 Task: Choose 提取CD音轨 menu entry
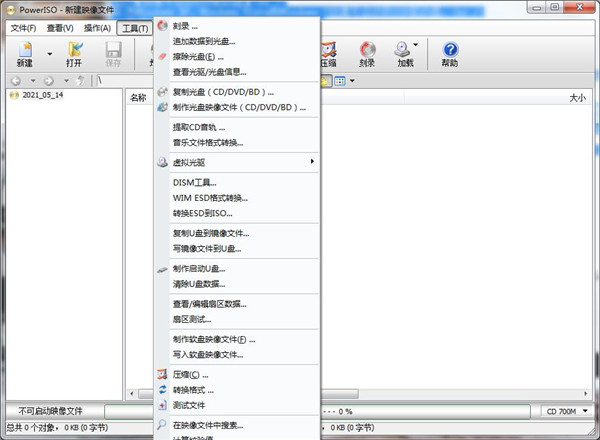[x=237, y=127]
